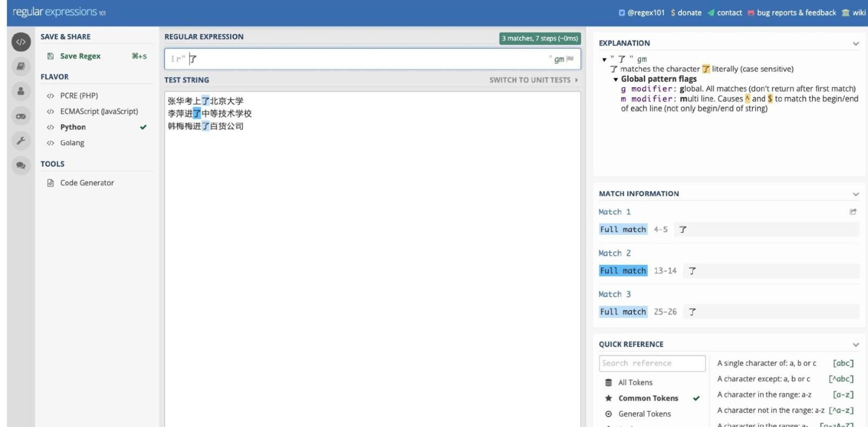Open the regex library book icon
The height and width of the screenshot is (427, 868).
pyautogui.click(x=21, y=66)
